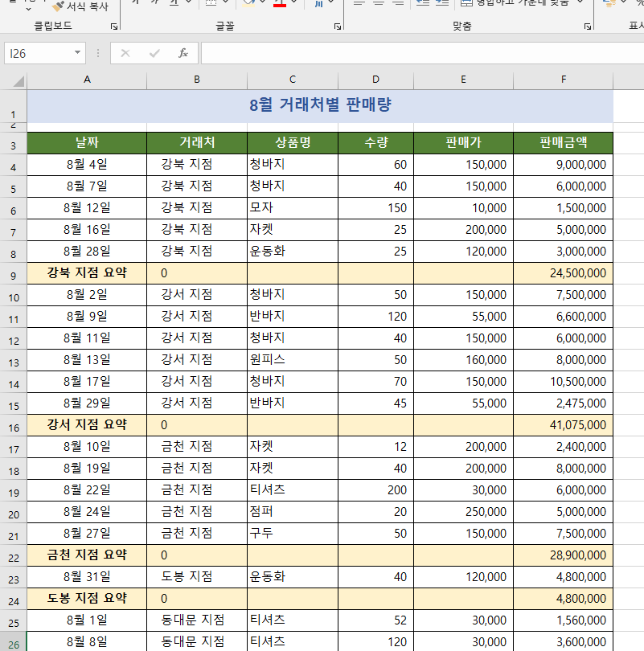The width and height of the screenshot is (644, 651).
Task: Click the Insert Function fx icon
Action: pyautogui.click(x=183, y=53)
